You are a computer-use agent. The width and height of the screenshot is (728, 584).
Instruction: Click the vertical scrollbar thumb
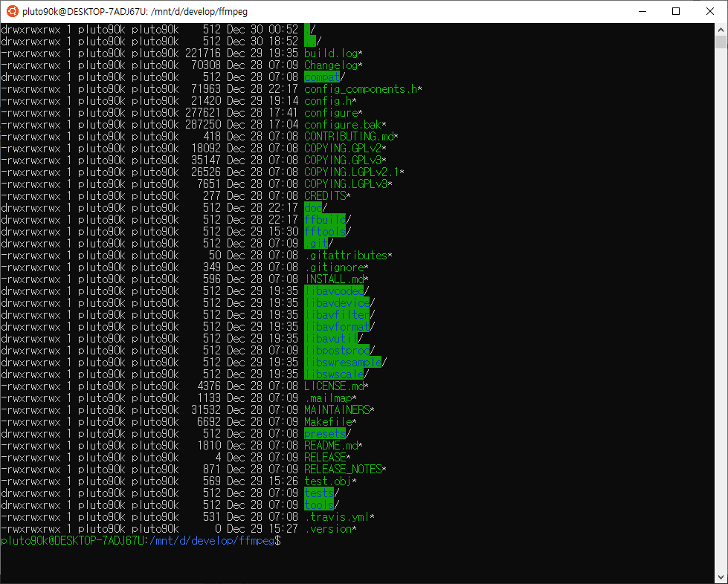coord(721,42)
